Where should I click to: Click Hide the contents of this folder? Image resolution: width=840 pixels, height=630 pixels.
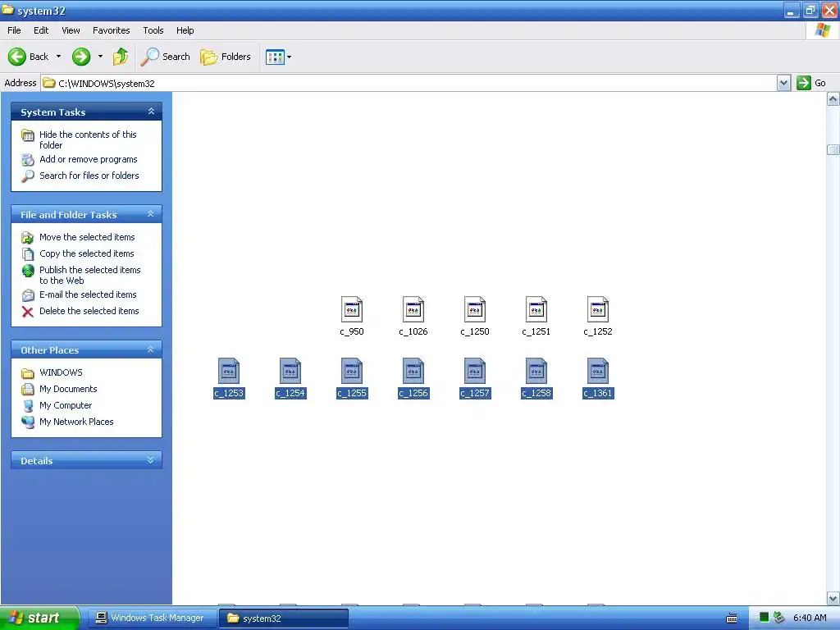(88, 139)
